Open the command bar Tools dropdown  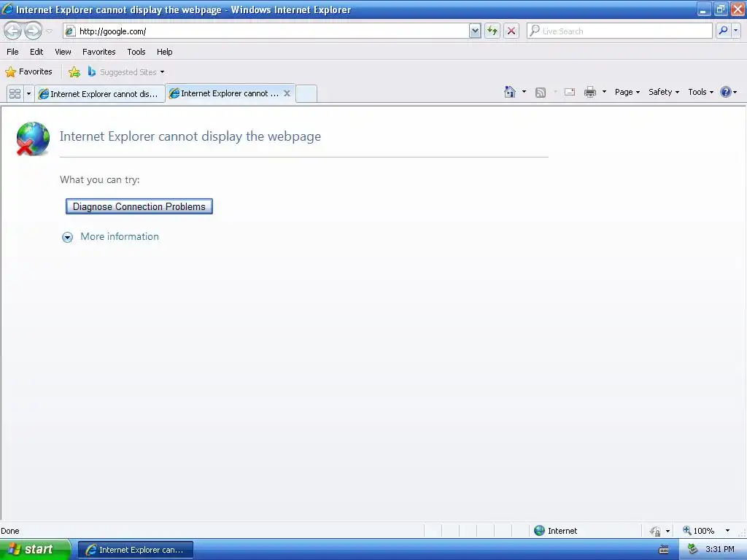pos(700,92)
